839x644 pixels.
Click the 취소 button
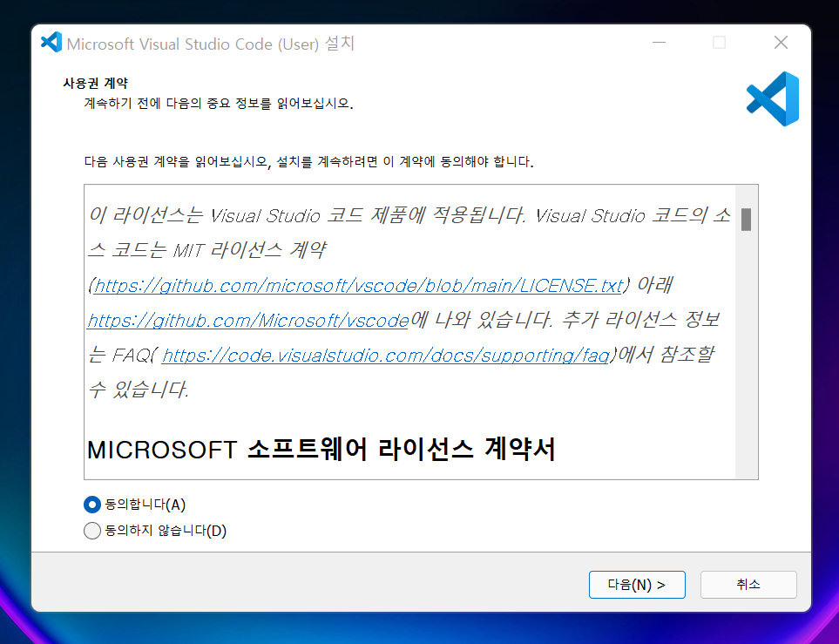tap(748, 585)
